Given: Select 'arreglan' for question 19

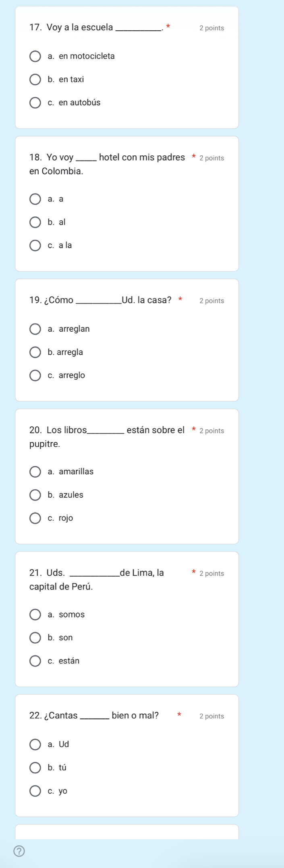Looking at the screenshot, I should (x=35, y=329).
